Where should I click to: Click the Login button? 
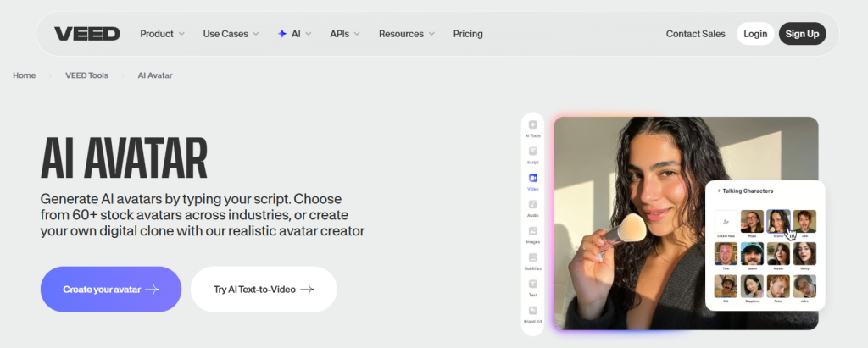click(x=755, y=34)
